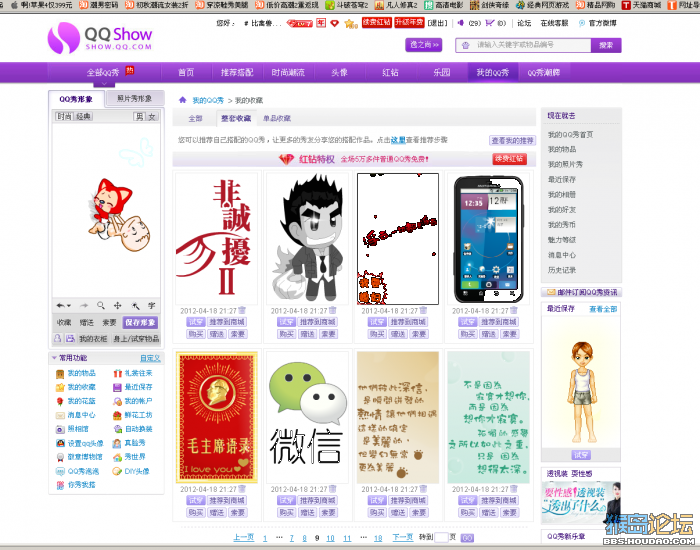Open the cartoon man in suit thumbnail

coord(307,238)
